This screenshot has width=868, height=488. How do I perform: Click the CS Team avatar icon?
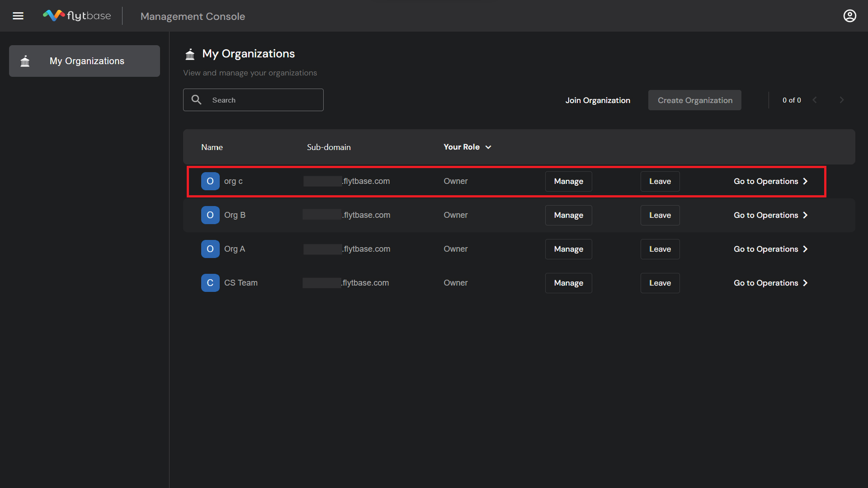point(210,283)
